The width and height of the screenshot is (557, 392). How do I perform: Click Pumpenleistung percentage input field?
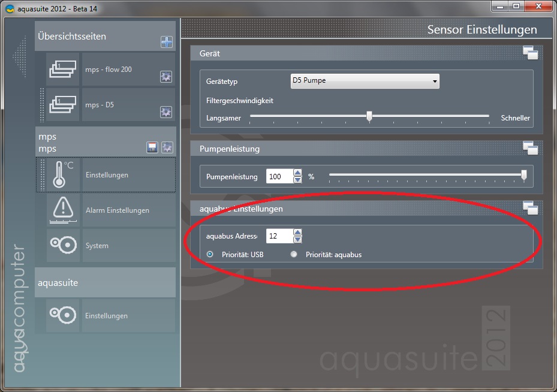click(279, 176)
